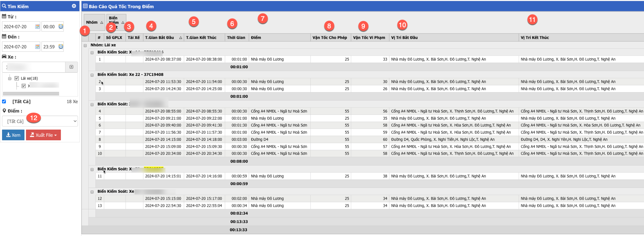Viewport: 644px width, 236px height.
Task: Toggle the Lái xe(18) checkbox
Action: pos(17,78)
